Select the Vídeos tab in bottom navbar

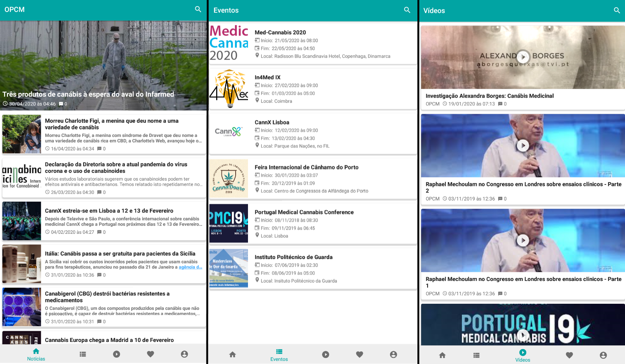pyautogui.click(x=523, y=356)
